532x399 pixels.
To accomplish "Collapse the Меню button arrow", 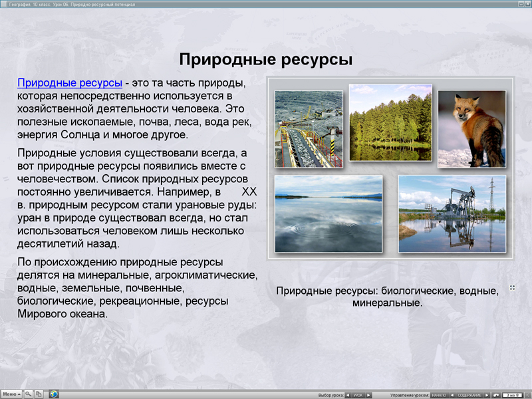I will point(19,393).
